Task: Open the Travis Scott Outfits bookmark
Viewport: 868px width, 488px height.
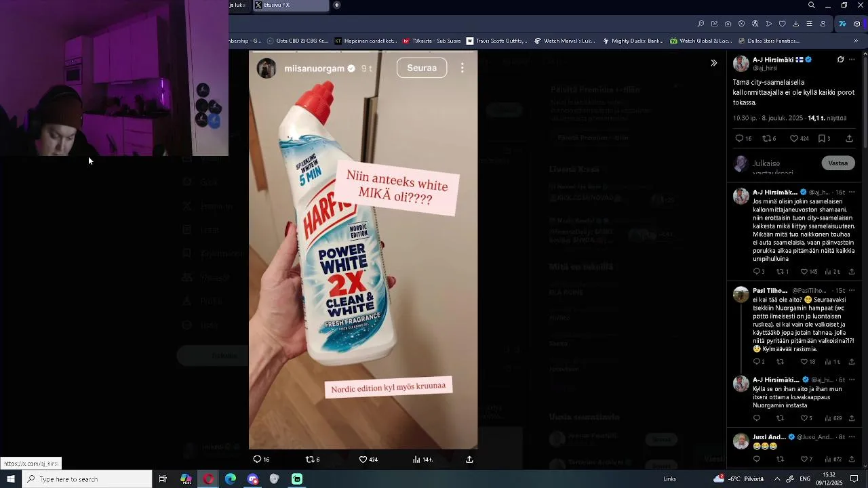Action: (x=496, y=41)
